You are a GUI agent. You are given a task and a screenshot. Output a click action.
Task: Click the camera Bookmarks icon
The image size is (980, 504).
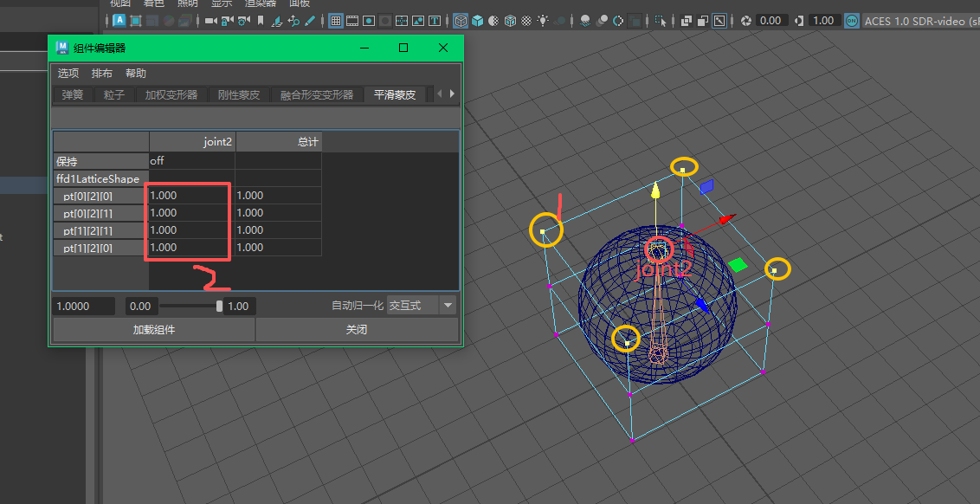[260, 21]
